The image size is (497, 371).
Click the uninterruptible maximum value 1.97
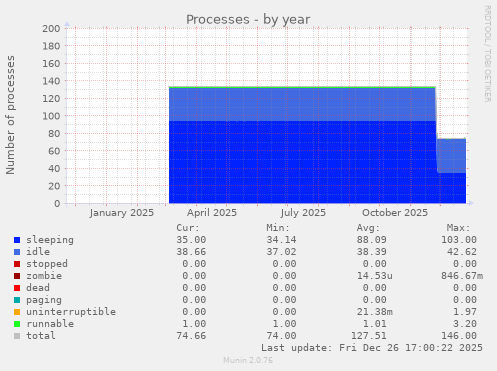click(465, 312)
